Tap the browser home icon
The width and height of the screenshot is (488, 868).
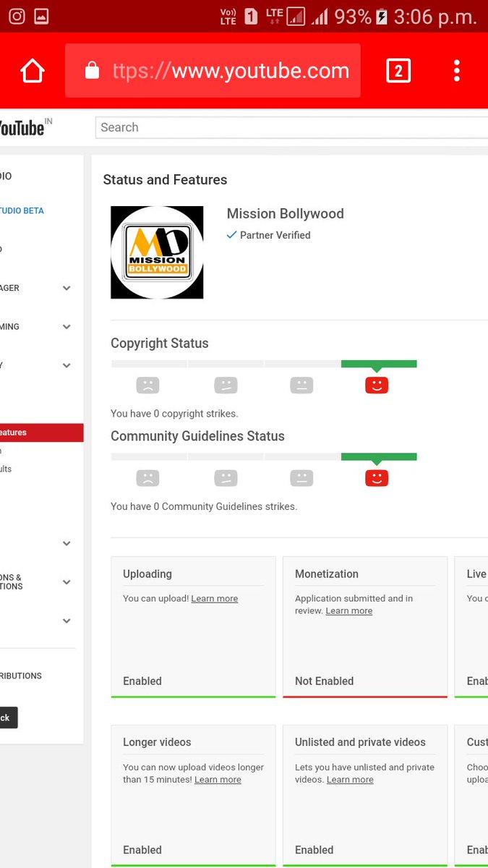click(33, 70)
